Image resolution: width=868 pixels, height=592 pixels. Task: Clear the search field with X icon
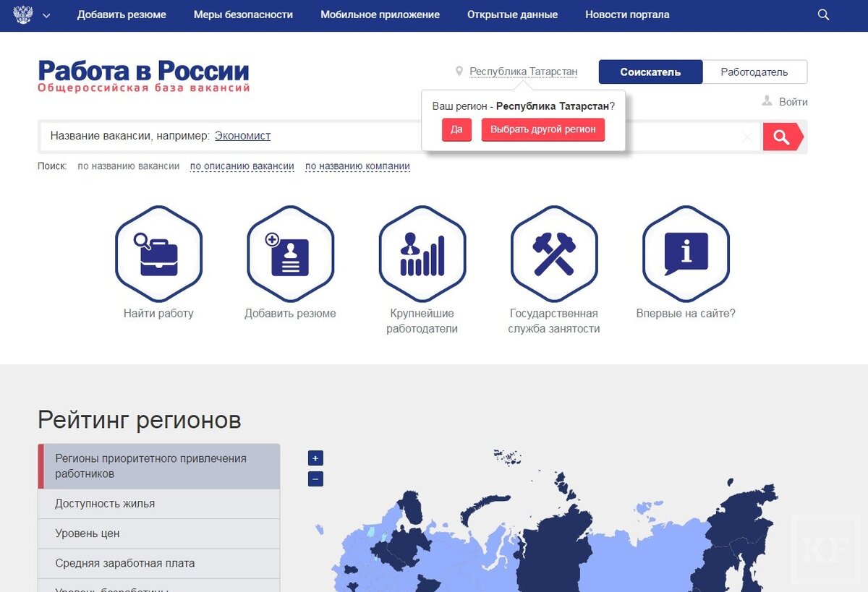748,137
